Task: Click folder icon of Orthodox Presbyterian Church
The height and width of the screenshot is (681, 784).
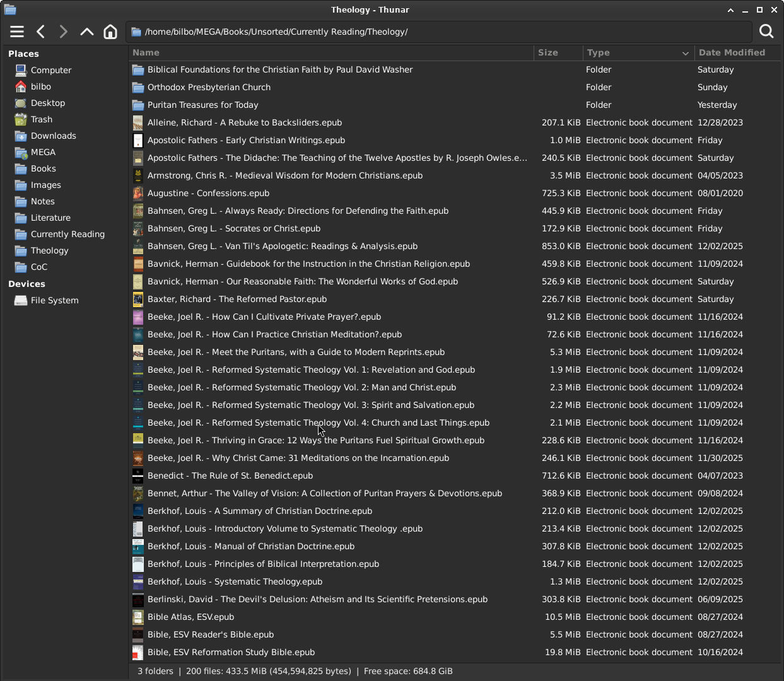Action: (x=137, y=87)
